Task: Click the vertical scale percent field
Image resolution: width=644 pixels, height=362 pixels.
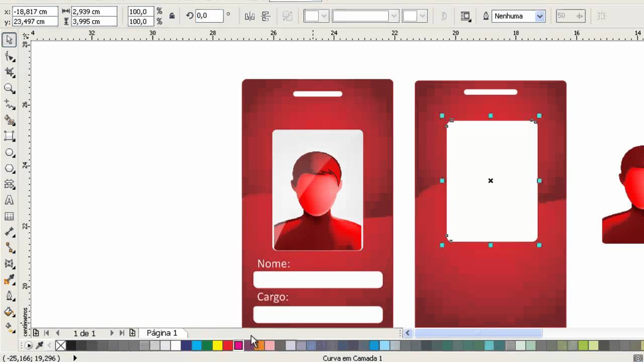Action: (x=141, y=22)
